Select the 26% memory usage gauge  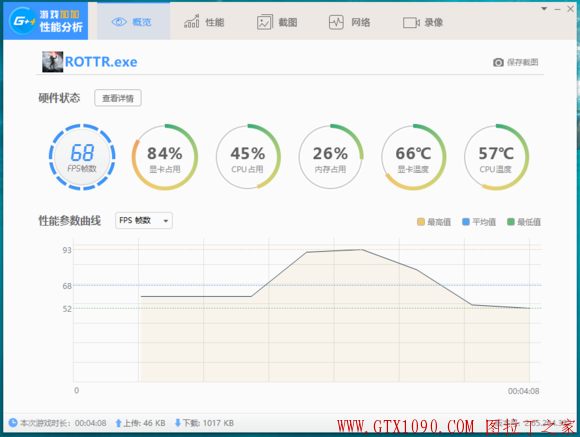[330, 157]
